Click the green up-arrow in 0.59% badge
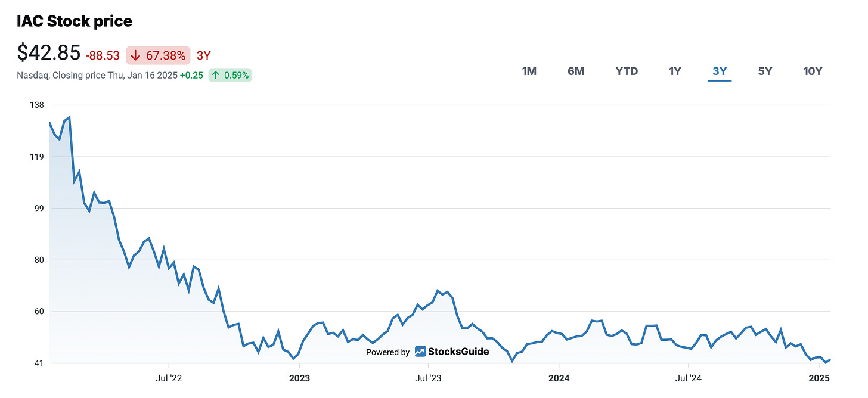Image resolution: width=868 pixels, height=398 pixels. click(x=216, y=76)
